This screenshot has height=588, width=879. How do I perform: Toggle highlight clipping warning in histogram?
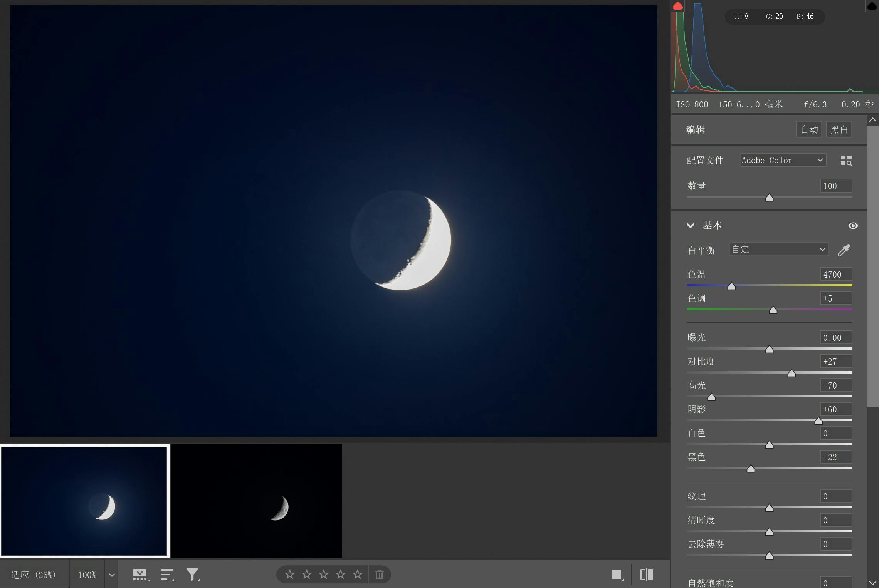click(x=872, y=6)
